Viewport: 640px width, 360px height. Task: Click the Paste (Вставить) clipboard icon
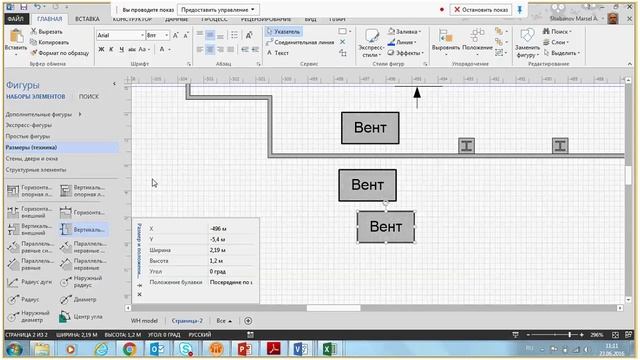[x=16, y=37]
